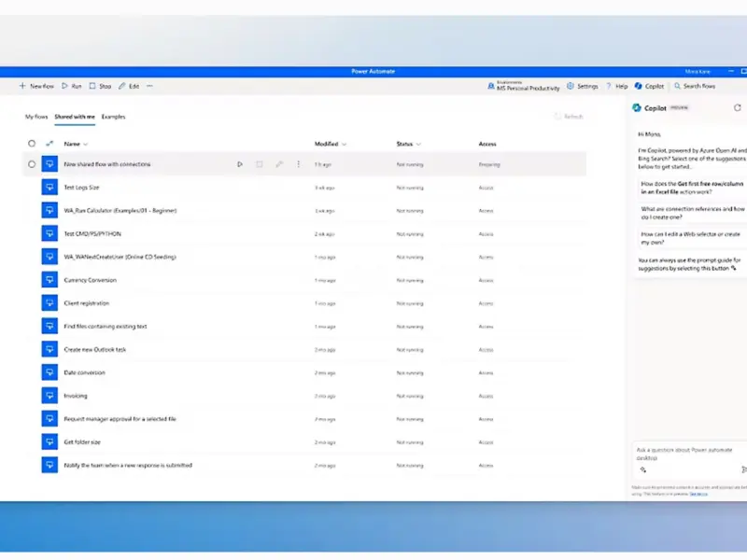747x560 pixels.
Task: Run the 'New shared flow with connections' row
Action: [x=240, y=164]
